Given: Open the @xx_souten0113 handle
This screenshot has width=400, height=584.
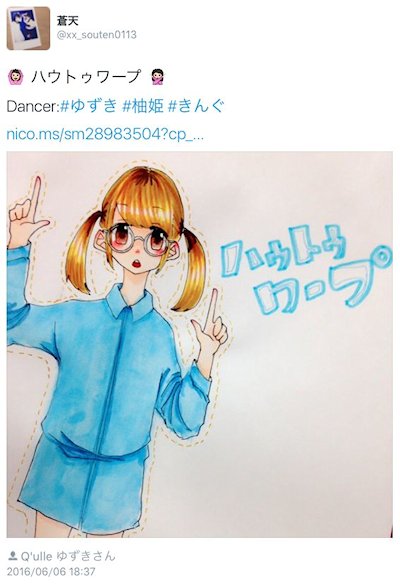Looking at the screenshot, I should [x=96, y=35].
